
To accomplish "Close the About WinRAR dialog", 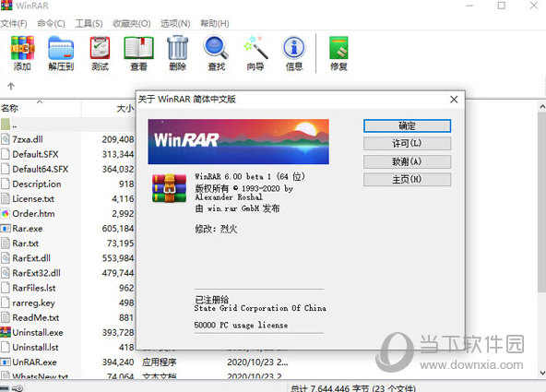I will tap(454, 100).
